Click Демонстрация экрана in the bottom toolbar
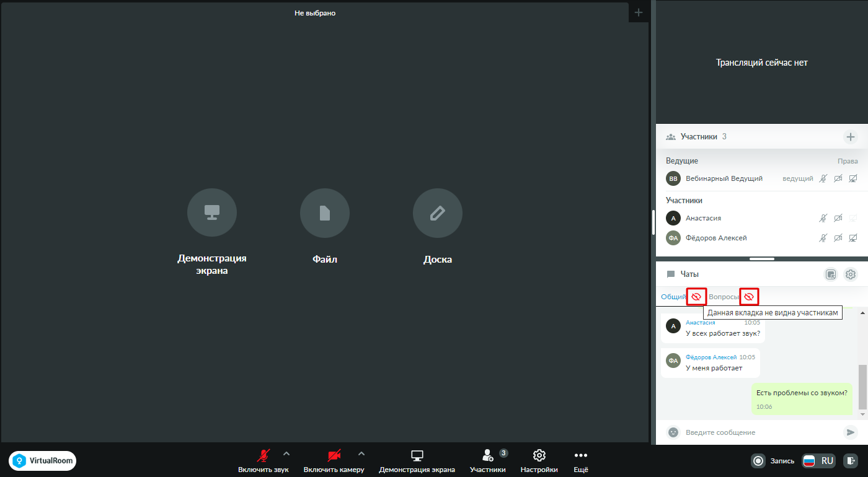Viewport: 868px width, 477px height. pos(417,461)
